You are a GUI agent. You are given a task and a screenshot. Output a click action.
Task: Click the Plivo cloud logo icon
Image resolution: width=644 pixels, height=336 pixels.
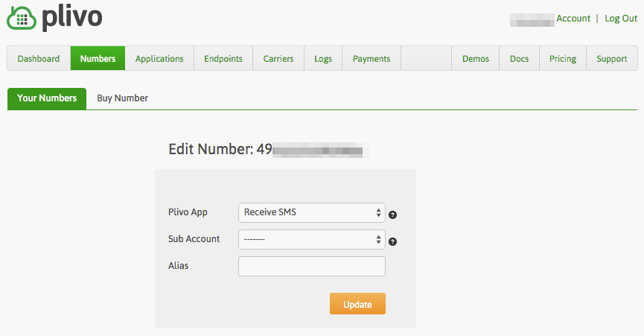(x=22, y=19)
